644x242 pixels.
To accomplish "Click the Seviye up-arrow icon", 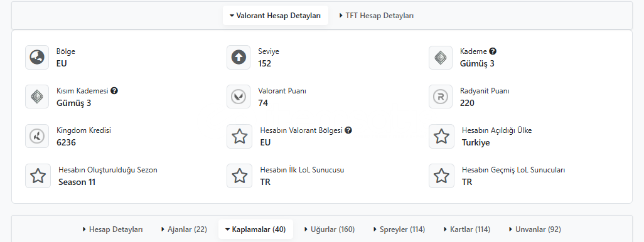I will (239, 58).
